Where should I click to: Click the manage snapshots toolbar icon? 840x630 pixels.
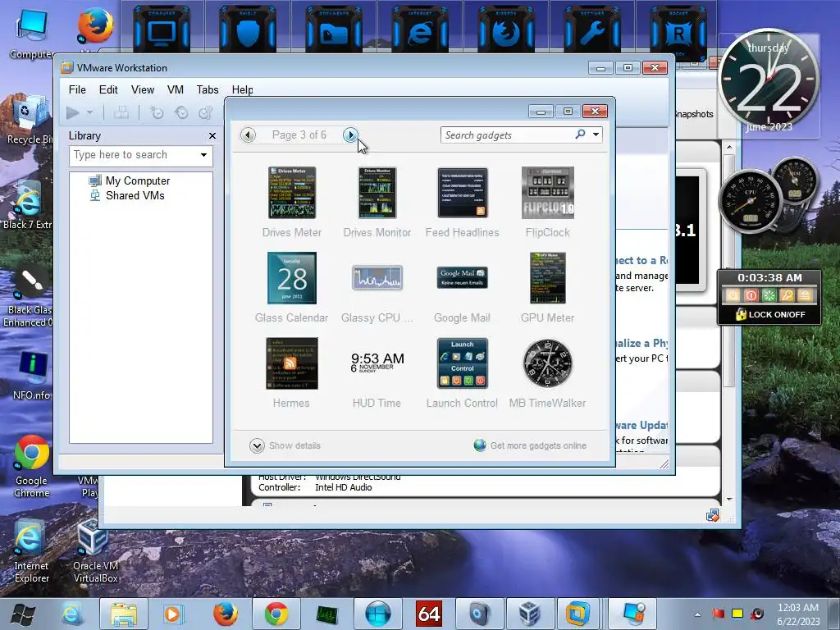pos(206,112)
